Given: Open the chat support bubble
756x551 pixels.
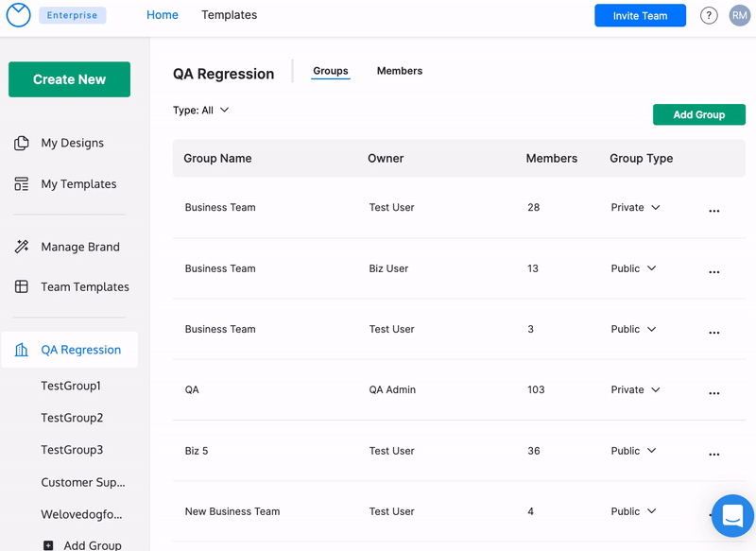Looking at the screenshot, I should (x=731, y=515).
